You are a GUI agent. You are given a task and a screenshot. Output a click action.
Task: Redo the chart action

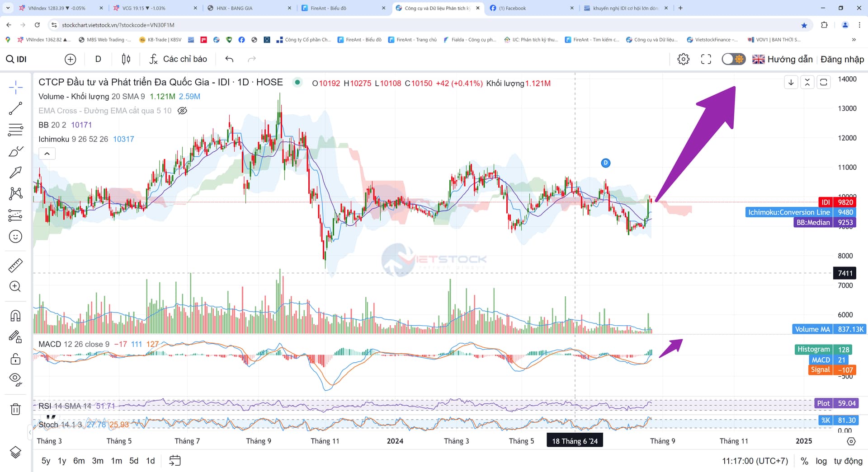pos(252,59)
